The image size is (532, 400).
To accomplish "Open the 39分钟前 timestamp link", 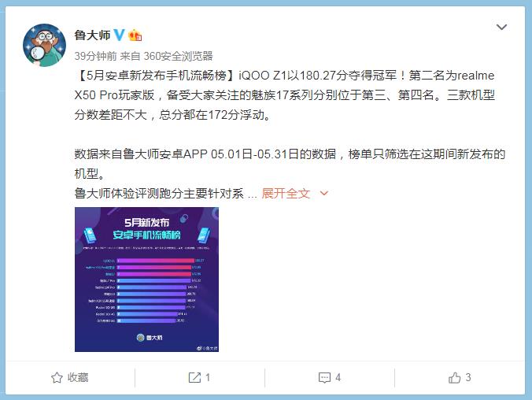I will point(95,56).
